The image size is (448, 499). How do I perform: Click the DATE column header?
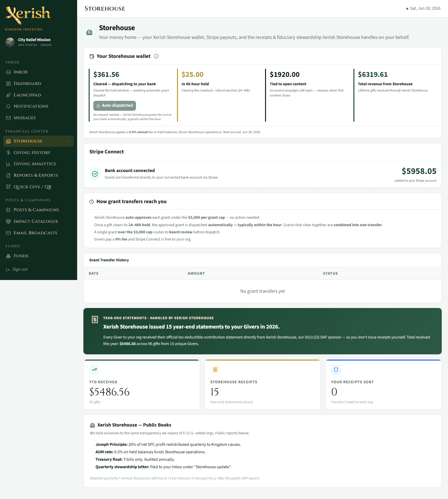[x=94, y=274]
